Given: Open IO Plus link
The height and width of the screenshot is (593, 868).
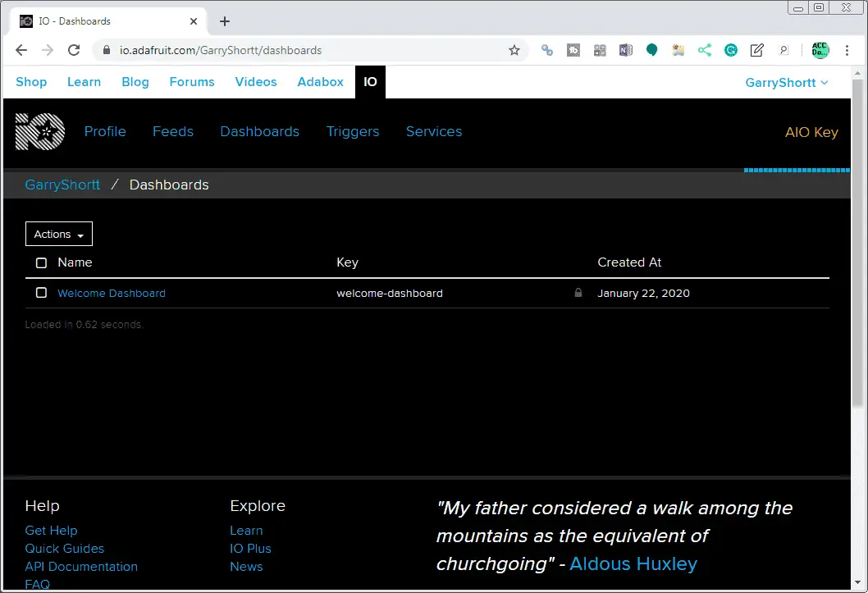Looking at the screenshot, I should pos(250,549).
